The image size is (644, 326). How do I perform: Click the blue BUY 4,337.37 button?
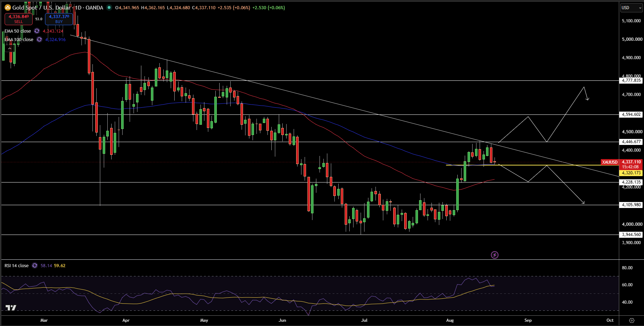59,19
